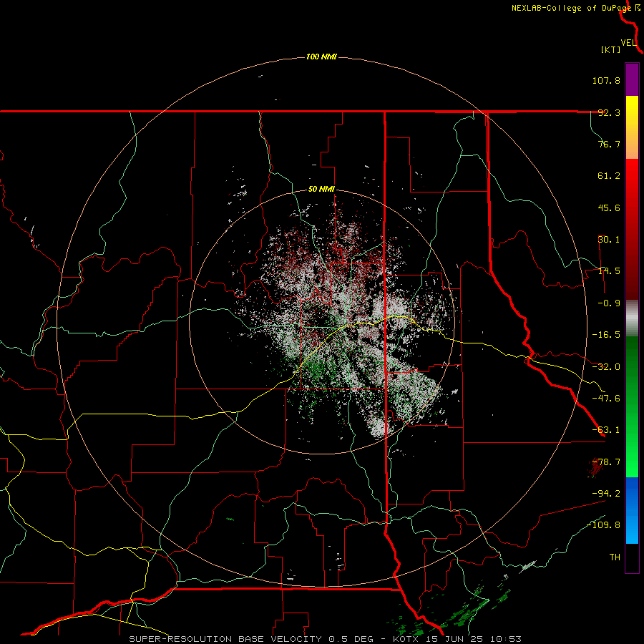Click the 15 JUN 25 date stamp

(454, 639)
